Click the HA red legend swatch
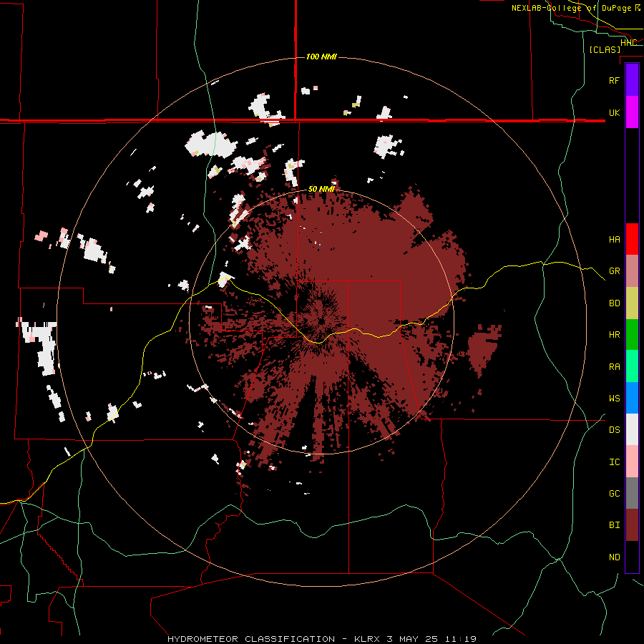644x644 pixels. [x=632, y=239]
